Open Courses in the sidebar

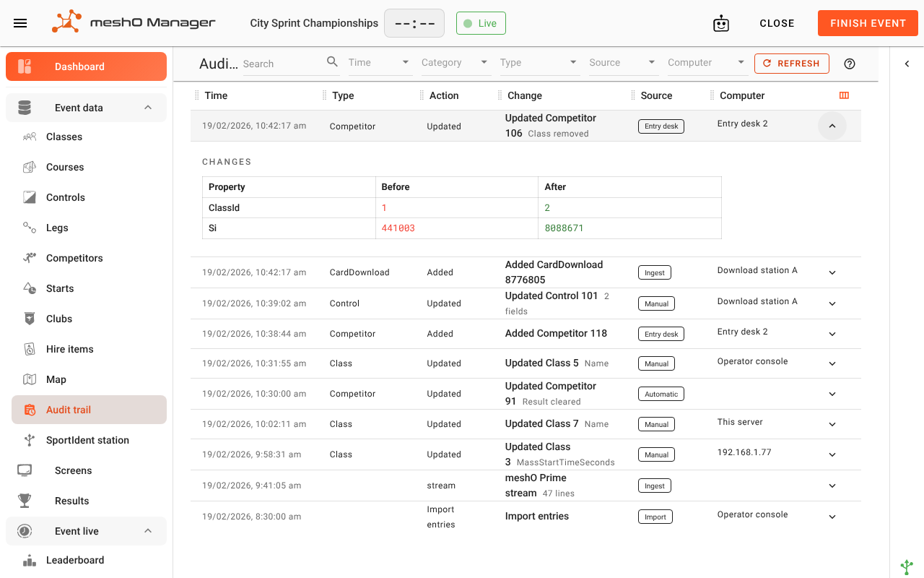click(x=90, y=167)
